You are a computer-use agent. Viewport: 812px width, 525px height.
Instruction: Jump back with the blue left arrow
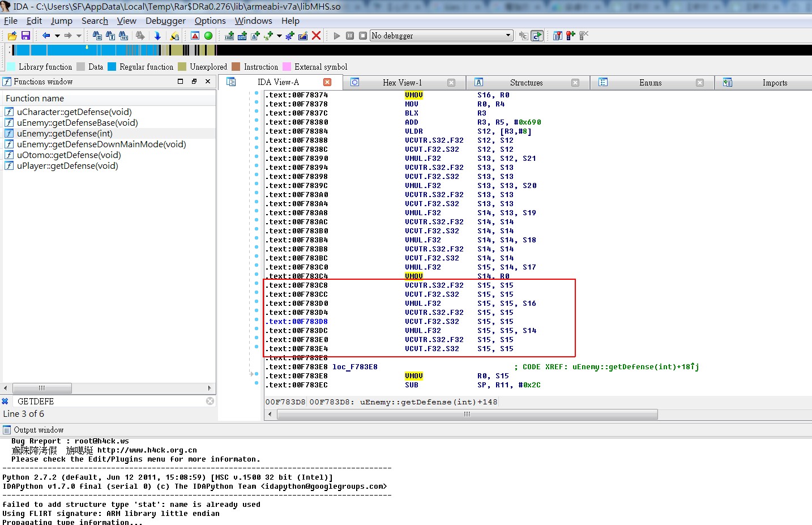tap(46, 36)
